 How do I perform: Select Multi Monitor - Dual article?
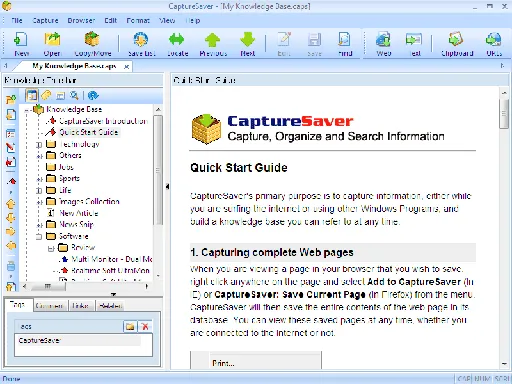click(x=112, y=259)
